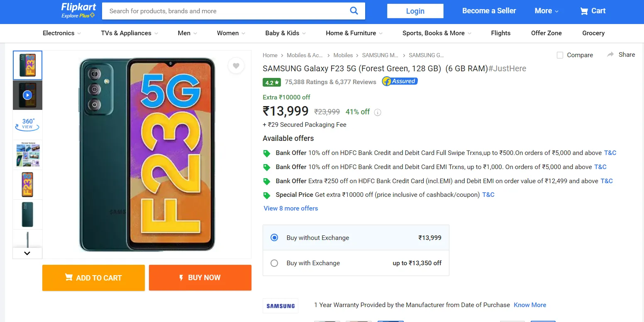The width and height of the screenshot is (644, 322).
Task: Click View 8 more offers link
Action: [x=291, y=208]
